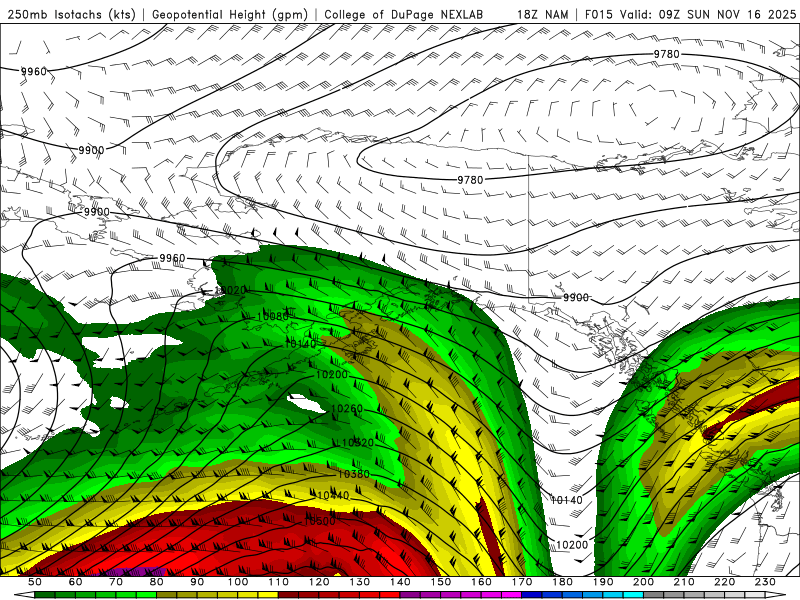Click the 10320 contour height label

pyautogui.click(x=358, y=443)
